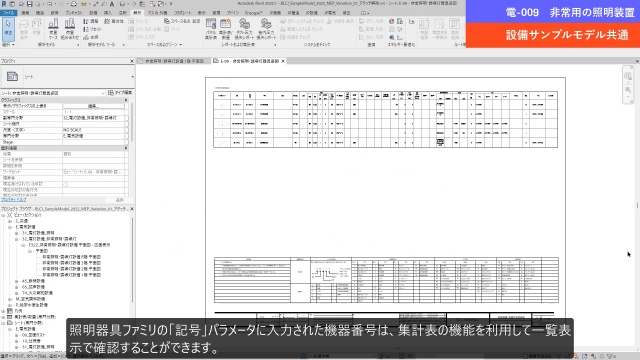Expand the M_空気調和設備 tree node
640x360 pixels.
coord(10,299)
